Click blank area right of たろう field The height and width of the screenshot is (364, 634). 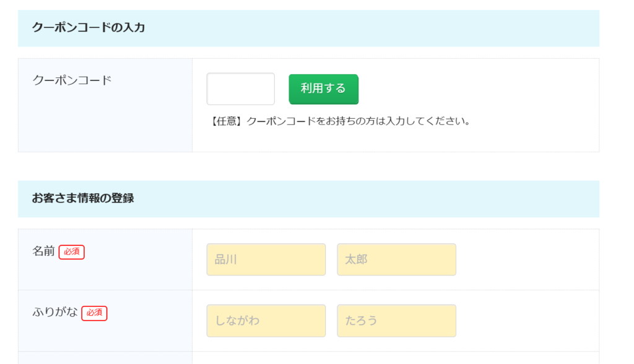[526, 321]
